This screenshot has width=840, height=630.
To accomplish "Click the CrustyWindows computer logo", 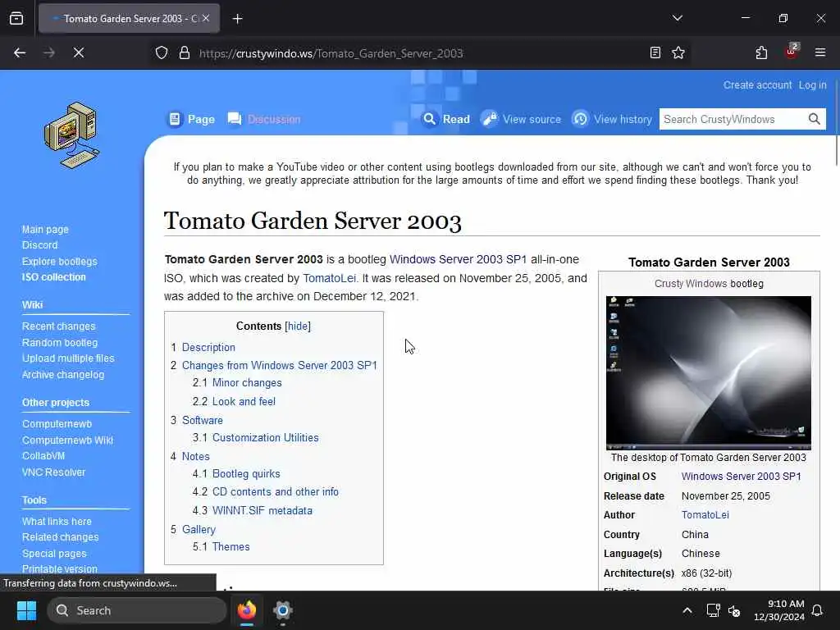I will [x=72, y=135].
